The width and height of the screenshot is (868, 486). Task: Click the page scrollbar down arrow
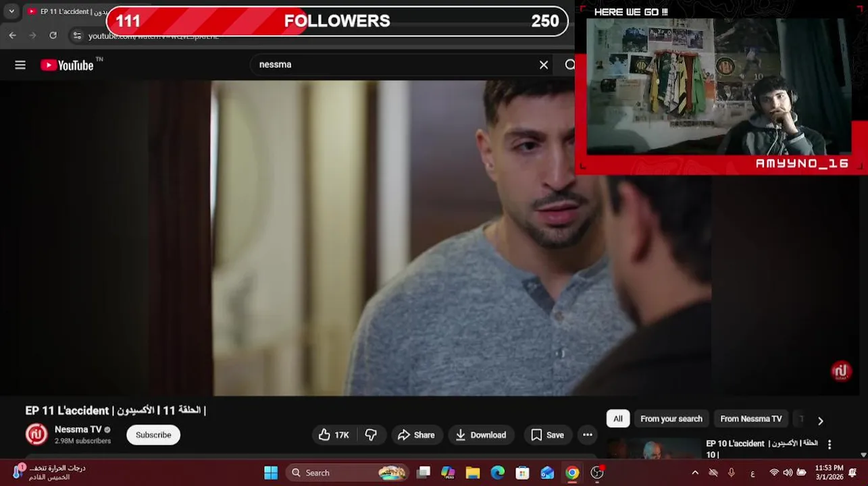pos(863,455)
